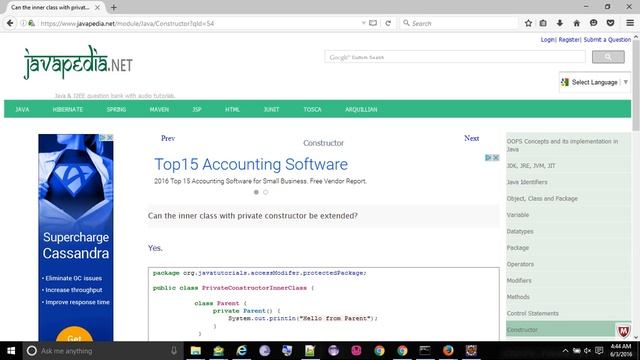Open 'Operators' sidebar topic
Screen dimensions: 640x360
pos(520,264)
